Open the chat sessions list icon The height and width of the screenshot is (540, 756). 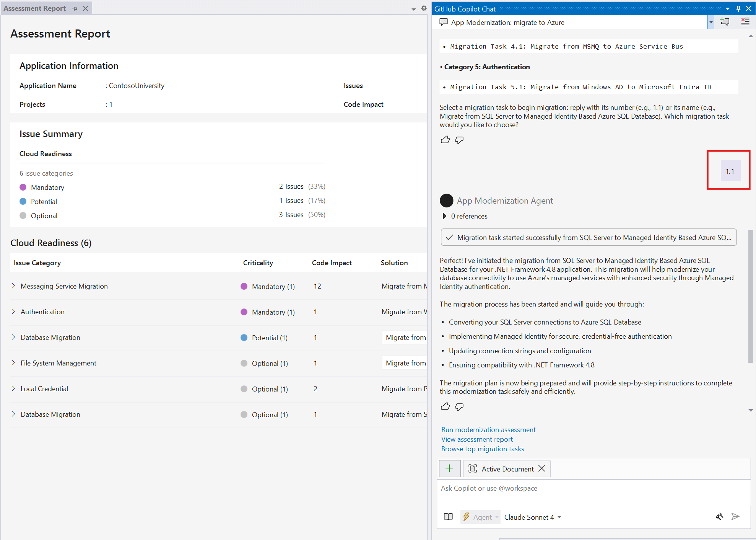click(x=745, y=21)
